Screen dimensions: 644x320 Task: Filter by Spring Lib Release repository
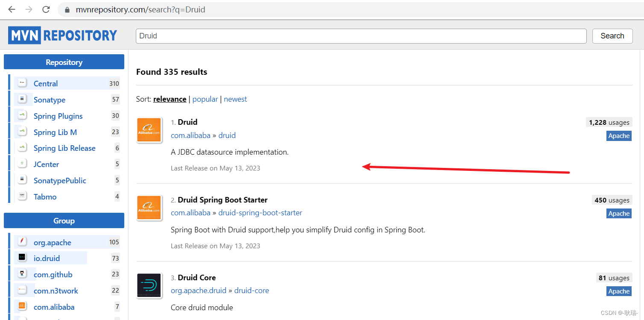64,148
